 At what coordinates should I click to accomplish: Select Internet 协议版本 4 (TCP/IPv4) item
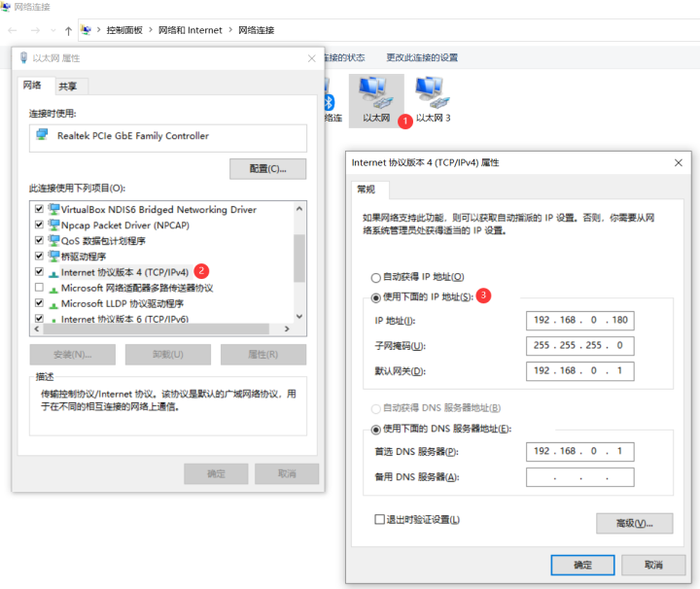click(123, 272)
